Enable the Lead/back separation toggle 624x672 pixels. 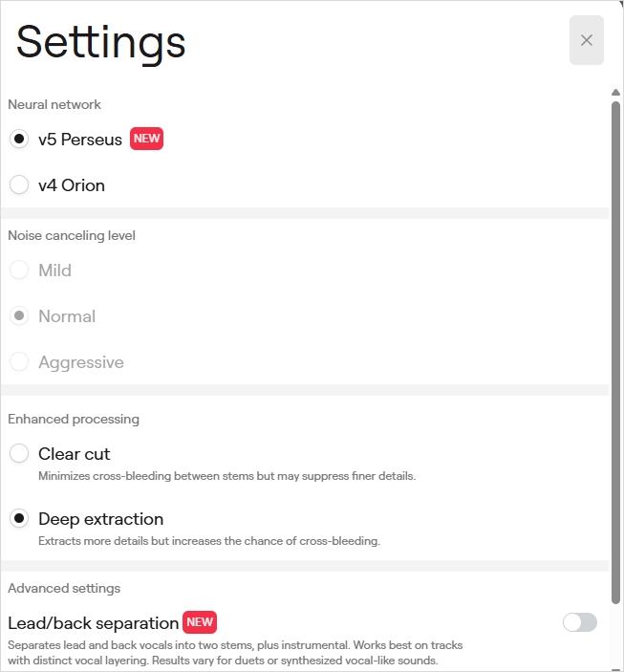pyautogui.click(x=579, y=623)
